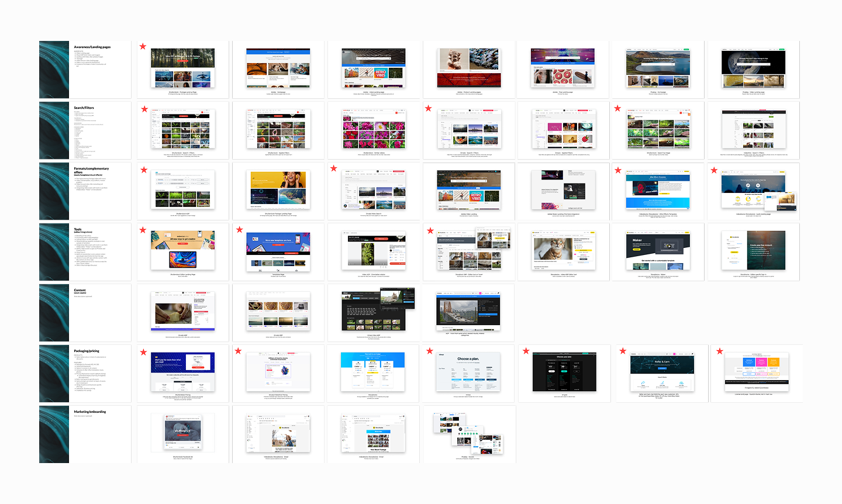Click the 'Formats/complementary offers' section heading
This screenshot has height=504, width=842.
(x=91, y=170)
